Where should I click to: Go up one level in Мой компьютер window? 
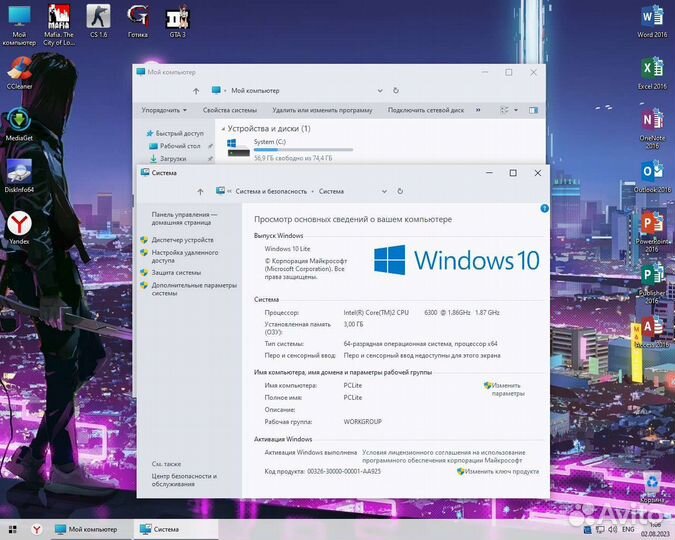point(196,91)
